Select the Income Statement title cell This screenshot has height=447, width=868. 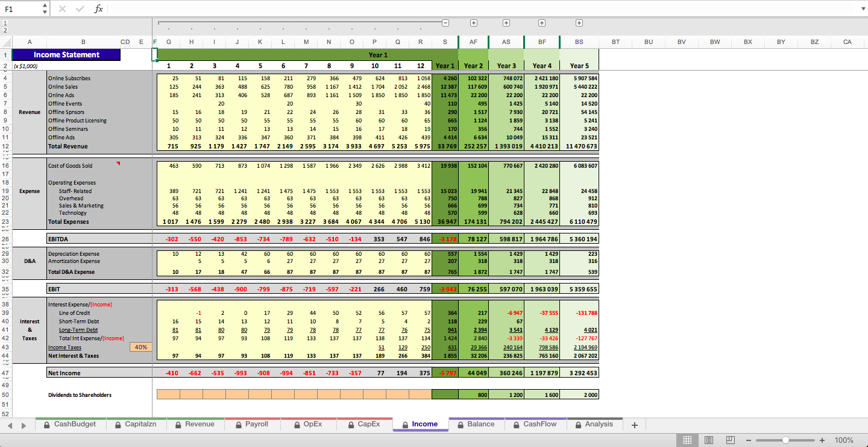click(x=66, y=55)
